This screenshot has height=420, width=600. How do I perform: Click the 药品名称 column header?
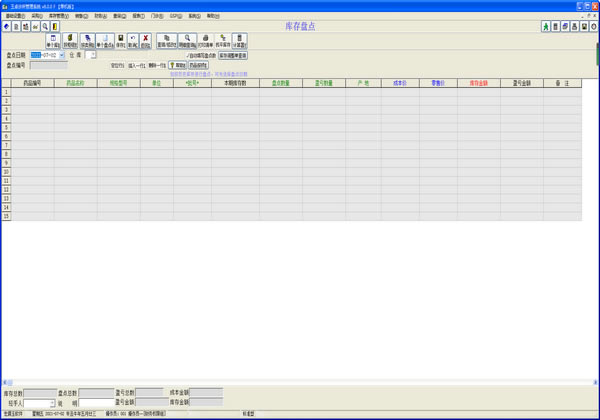pyautogui.click(x=75, y=84)
